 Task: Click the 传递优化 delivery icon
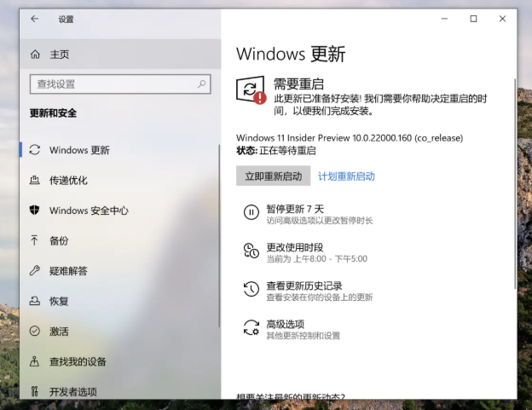click(x=35, y=180)
